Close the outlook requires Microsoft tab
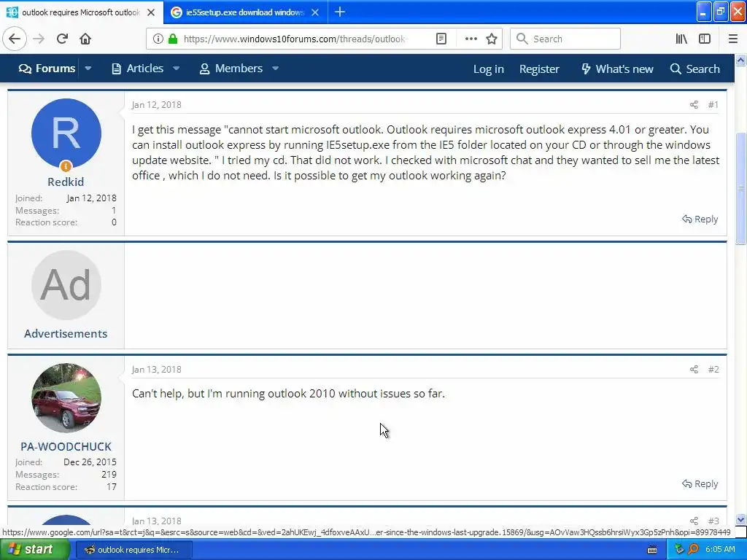This screenshot has width=747, height=560. click(x=151, y=12)
